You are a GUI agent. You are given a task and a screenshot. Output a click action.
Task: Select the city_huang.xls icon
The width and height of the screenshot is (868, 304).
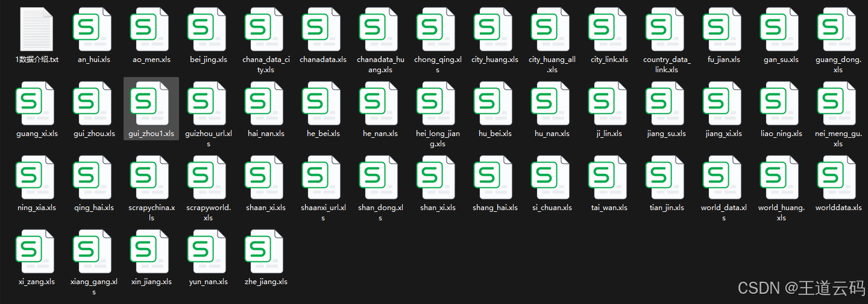point(494,29)
